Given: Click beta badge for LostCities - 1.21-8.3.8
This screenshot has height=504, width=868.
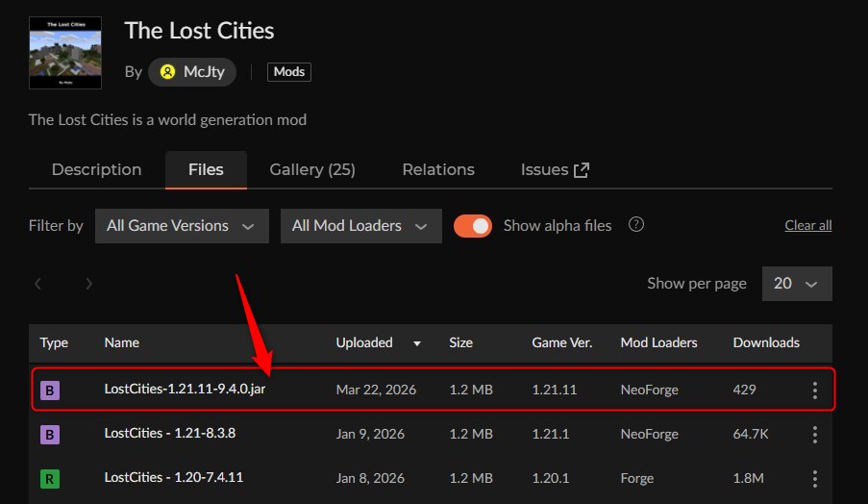Looking at the screenshot, I should click(50, 435).
